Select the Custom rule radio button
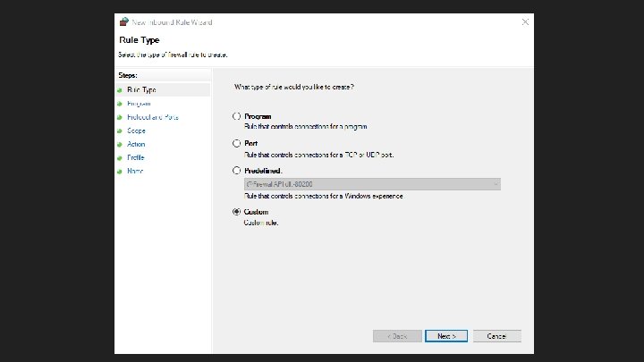Viewport: 644px width, 362px height. [237, 212]
